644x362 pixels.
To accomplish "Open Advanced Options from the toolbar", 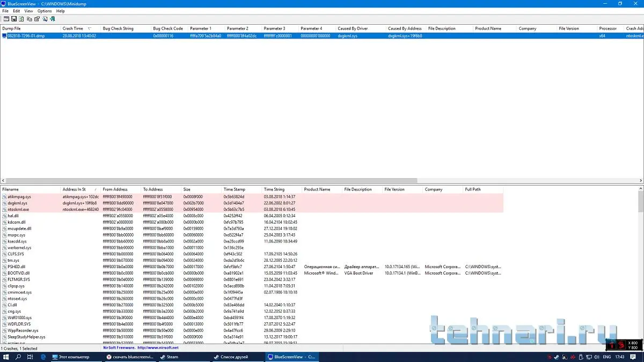I will point(6,19).
